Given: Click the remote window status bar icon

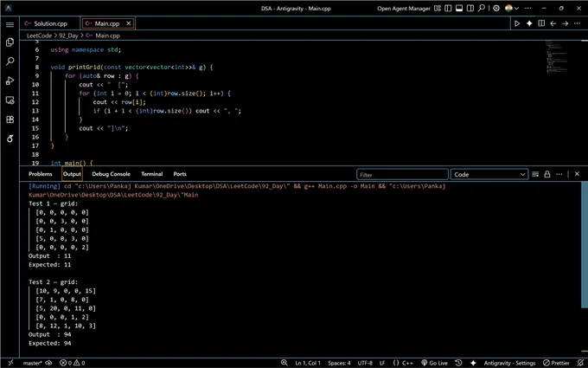Looking at the screenshot, I should [10, 363].
